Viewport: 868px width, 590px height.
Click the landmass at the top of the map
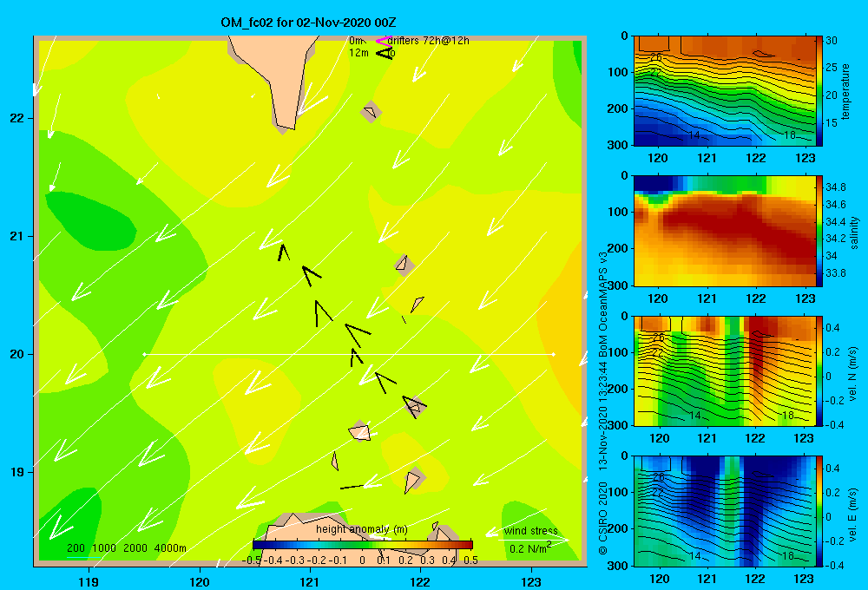click(x=279, y=77)
